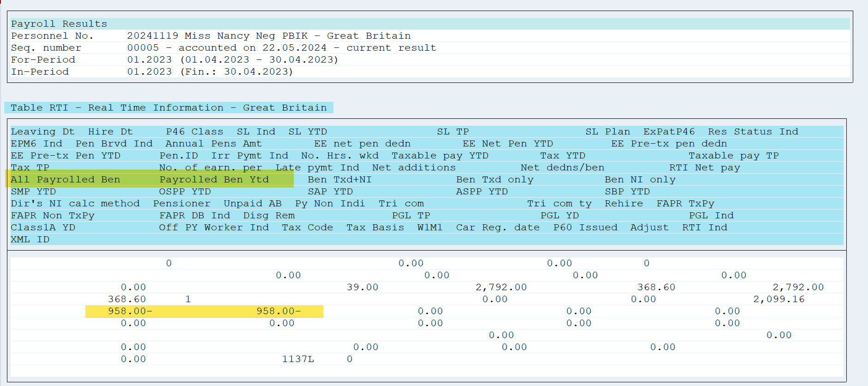Click the Pen Brvd Ind label
The width and height of the screenshot is (868, 386).
coord(114,144)
